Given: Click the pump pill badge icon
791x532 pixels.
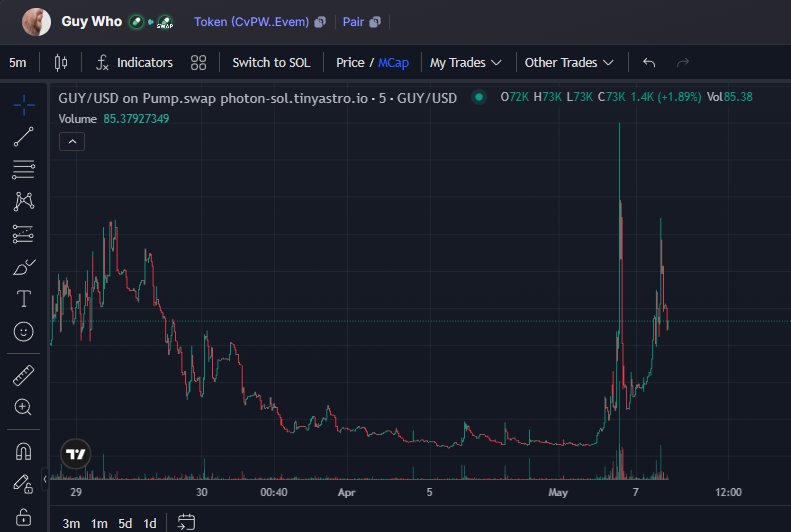Looking at the screenshot, I should (x=136, y=22).
